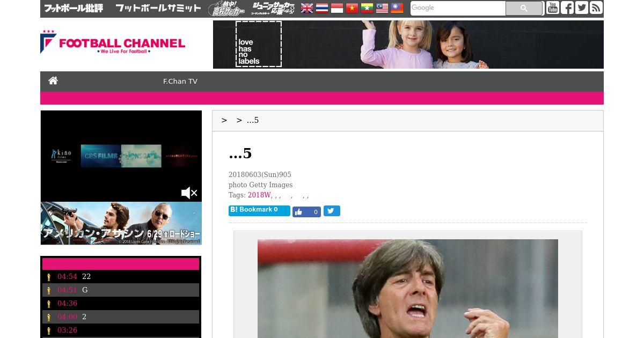Click the Football Channel logo
The width and height of the screenshot is (644, 338).
(113, 42)
